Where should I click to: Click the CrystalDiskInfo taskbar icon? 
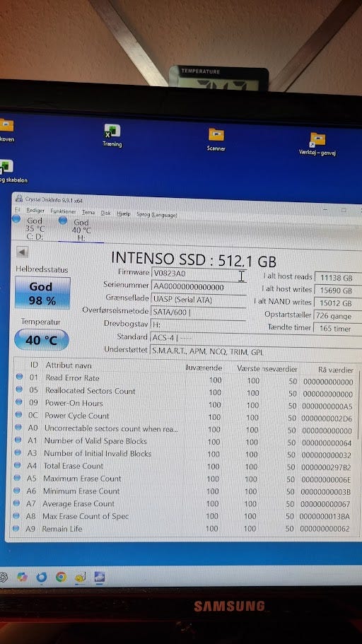click(x=100, y=577)
